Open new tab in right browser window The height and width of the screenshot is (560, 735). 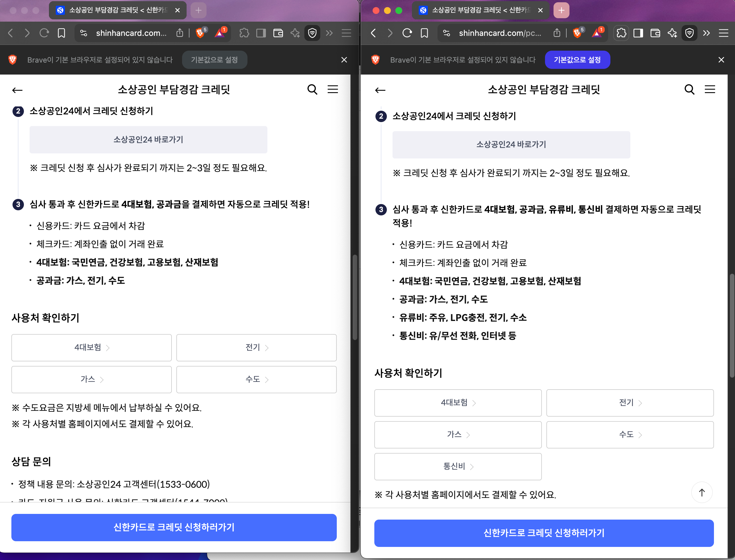pyautogui.click(x=561, y=10)
